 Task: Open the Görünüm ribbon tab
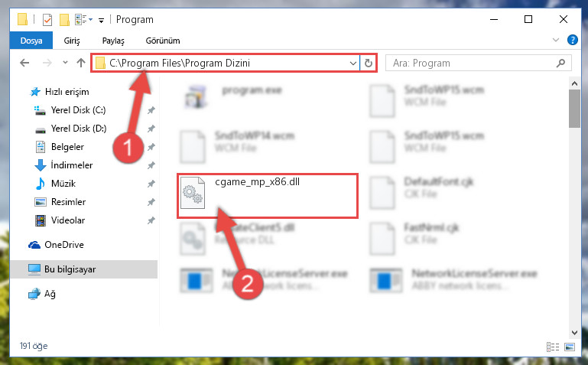163,41
